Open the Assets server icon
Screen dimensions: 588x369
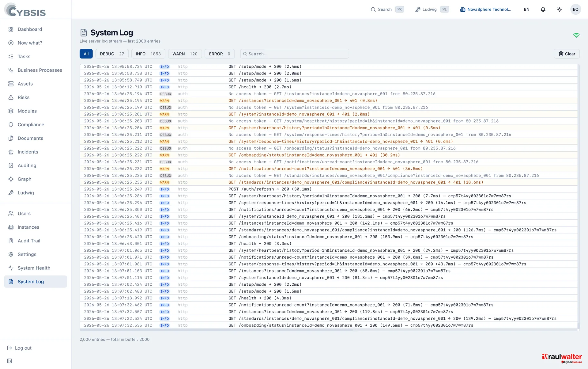point(11,84)
